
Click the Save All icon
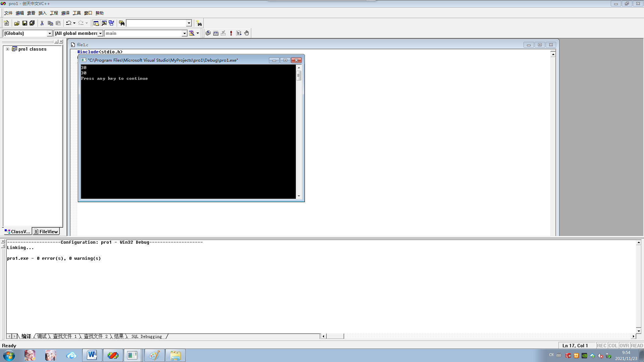[32, 23]
